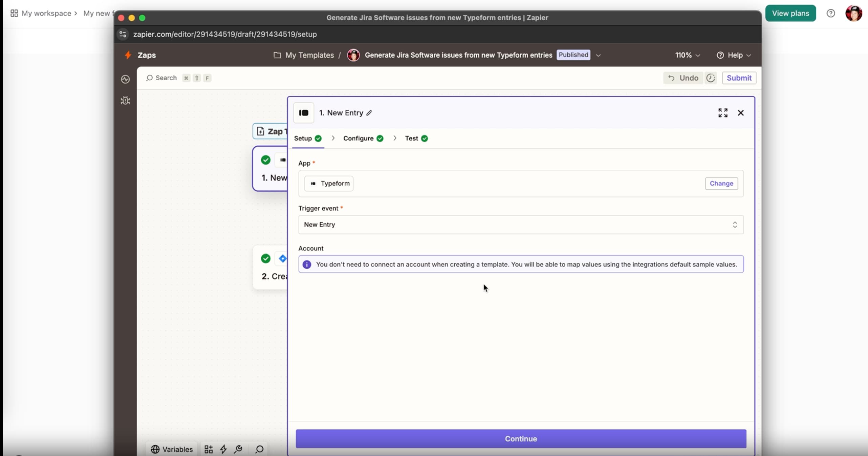Open the Trigger event dropdown showing New Entry
868x456 pixels.
coord(521,225)
